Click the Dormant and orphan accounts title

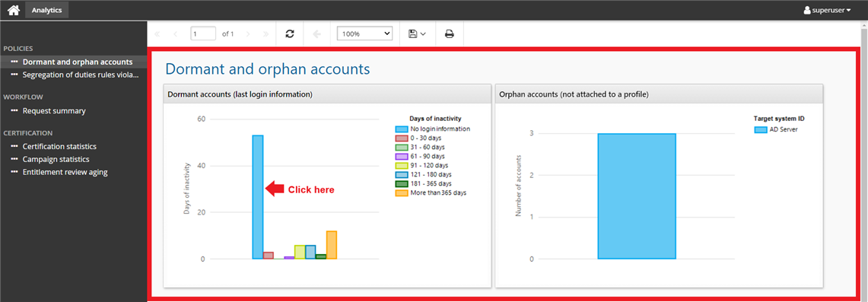[x=267, y=69]
